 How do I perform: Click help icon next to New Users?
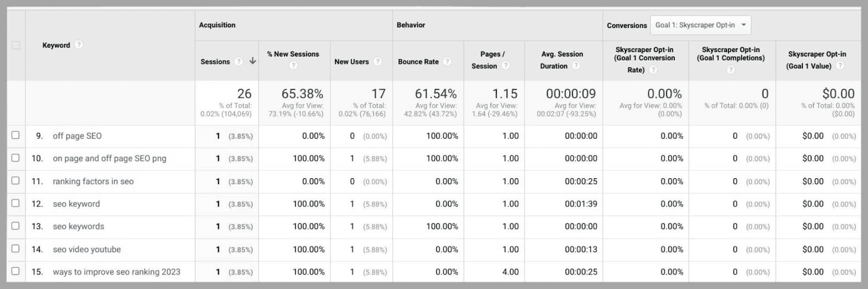[378, 61]
